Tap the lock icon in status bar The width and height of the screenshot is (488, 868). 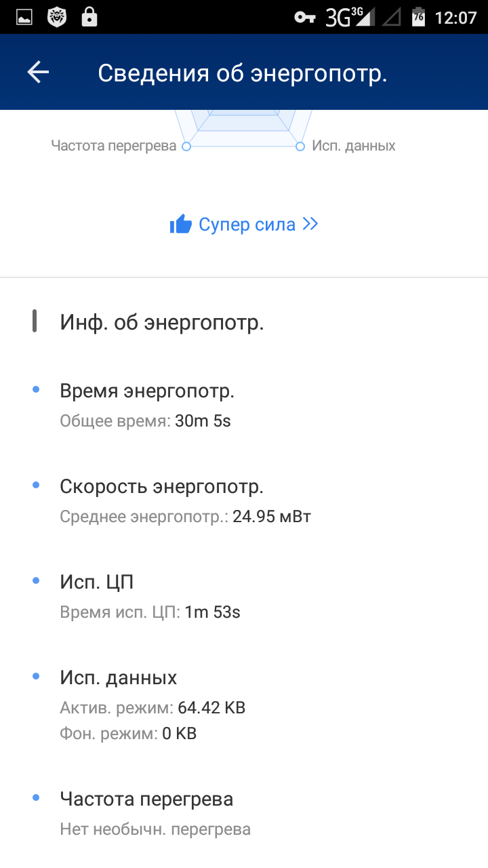coord(89,18)
